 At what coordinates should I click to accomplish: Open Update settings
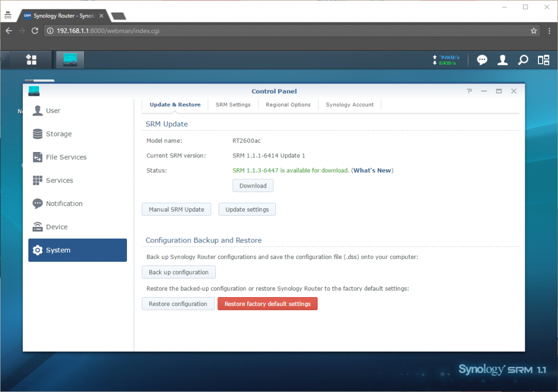click(x=247, y=209)
